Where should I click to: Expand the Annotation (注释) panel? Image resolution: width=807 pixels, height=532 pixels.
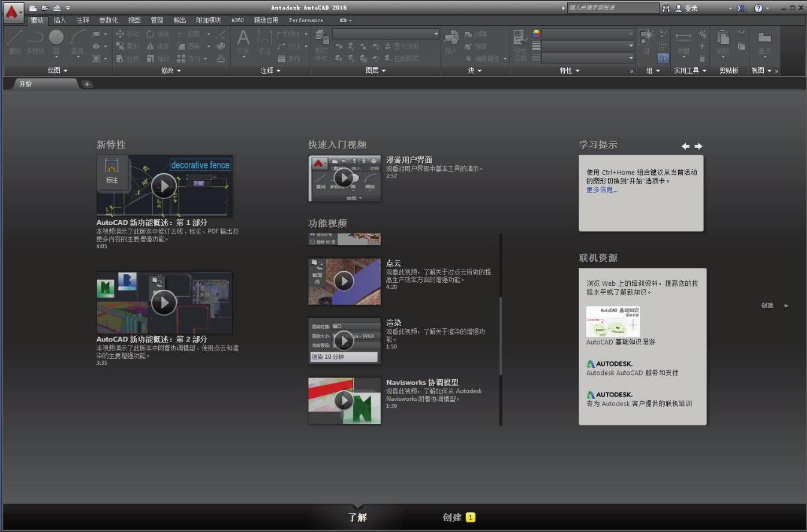click(x=270, y=70)
